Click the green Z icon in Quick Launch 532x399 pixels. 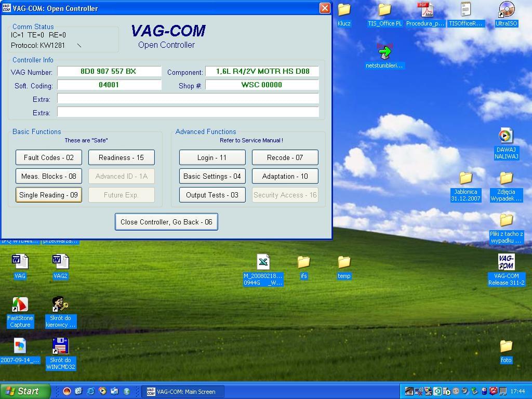pos(127,391)
